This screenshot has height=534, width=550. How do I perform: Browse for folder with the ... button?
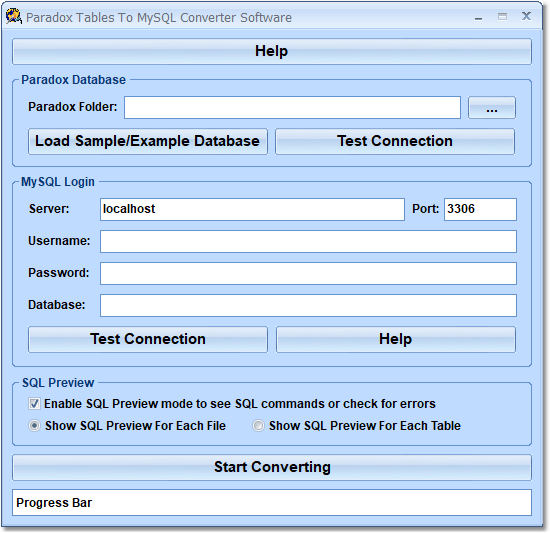[491, 107]
